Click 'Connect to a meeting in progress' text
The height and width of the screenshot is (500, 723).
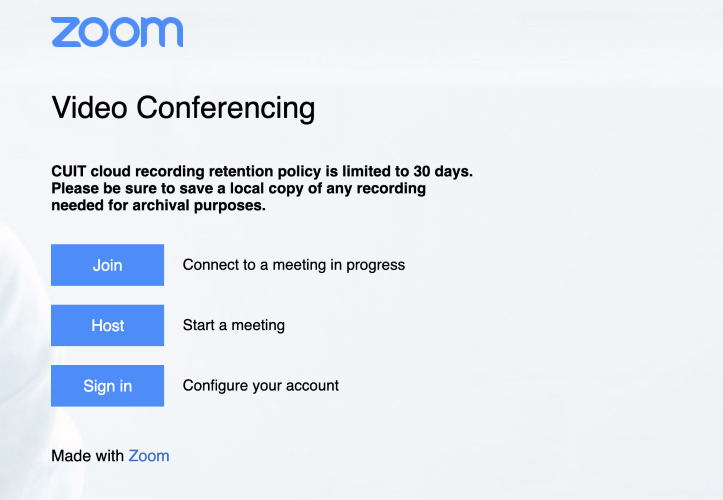click(x=294, y=265)
